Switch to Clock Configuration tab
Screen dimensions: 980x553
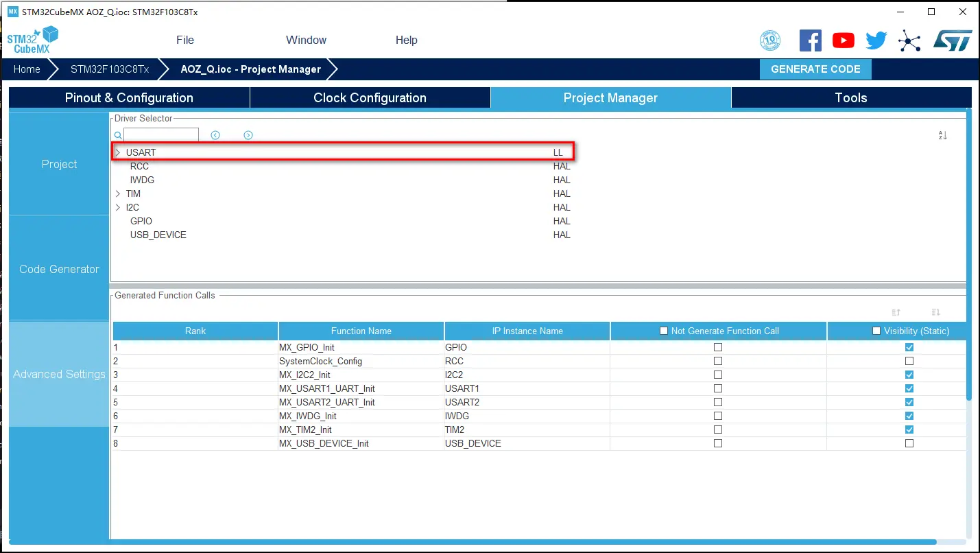coord(370,97)
